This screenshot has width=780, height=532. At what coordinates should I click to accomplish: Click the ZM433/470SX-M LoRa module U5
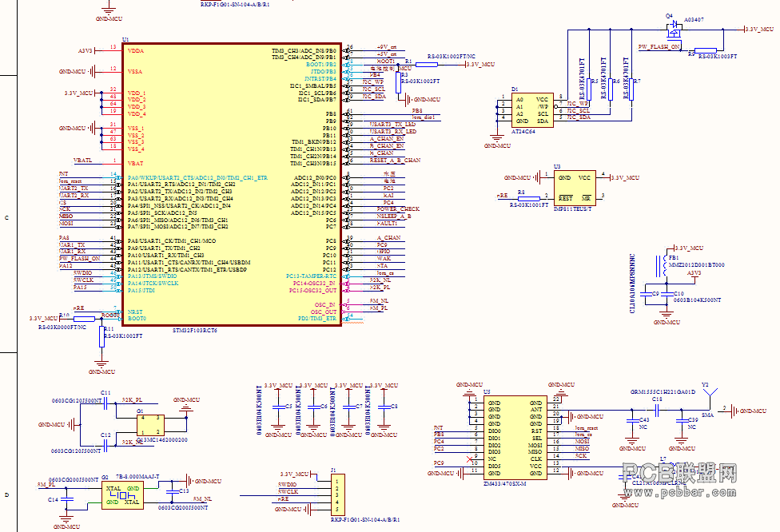tap(515, 438)
